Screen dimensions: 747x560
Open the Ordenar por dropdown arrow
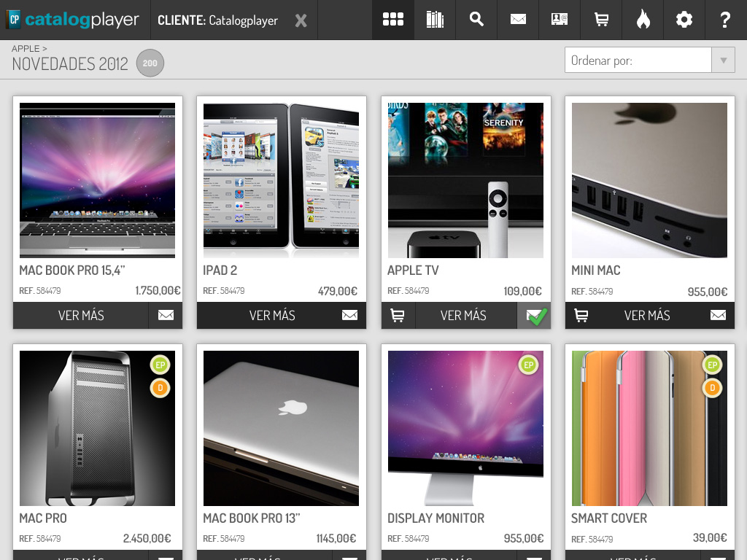723,60
